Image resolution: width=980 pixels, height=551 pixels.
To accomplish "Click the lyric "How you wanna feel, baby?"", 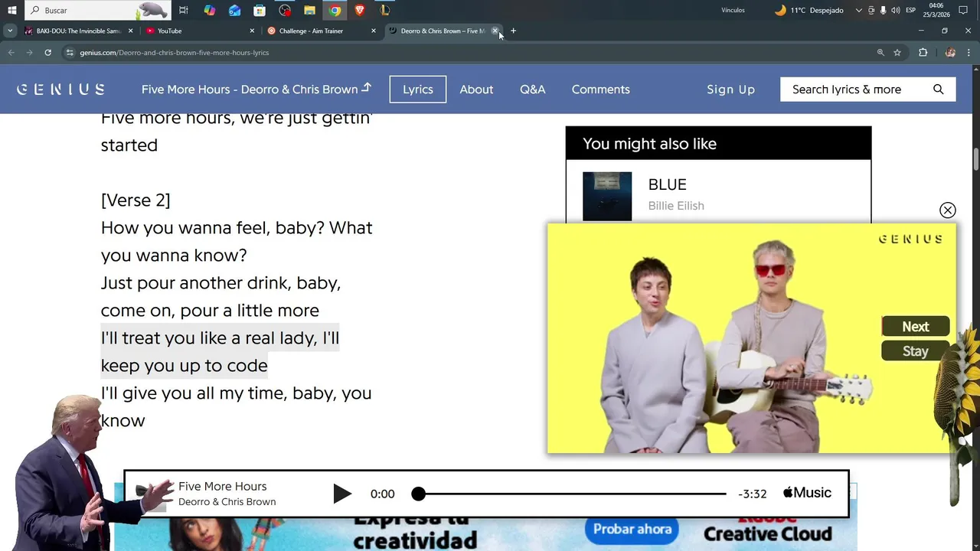I will (x=214, y=227).
